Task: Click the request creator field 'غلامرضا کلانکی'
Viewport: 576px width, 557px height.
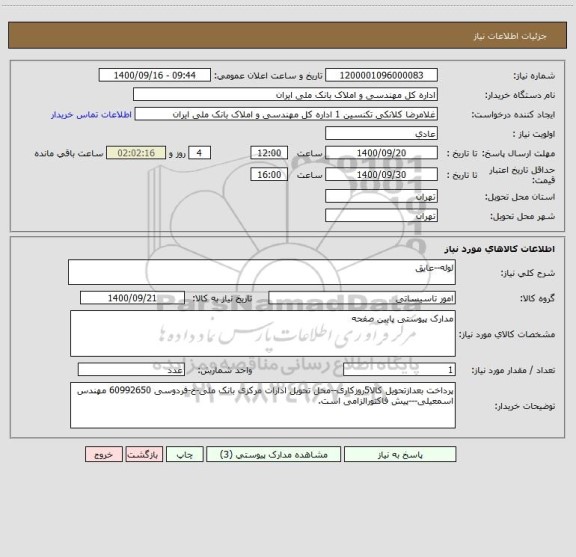Action: point(286,114)
